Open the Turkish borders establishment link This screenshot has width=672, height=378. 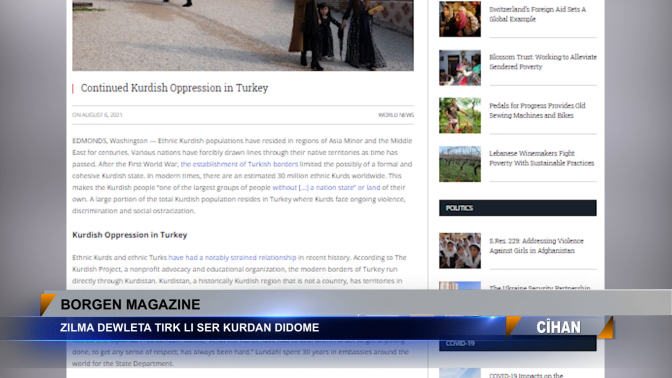click(x=239, y=164)
